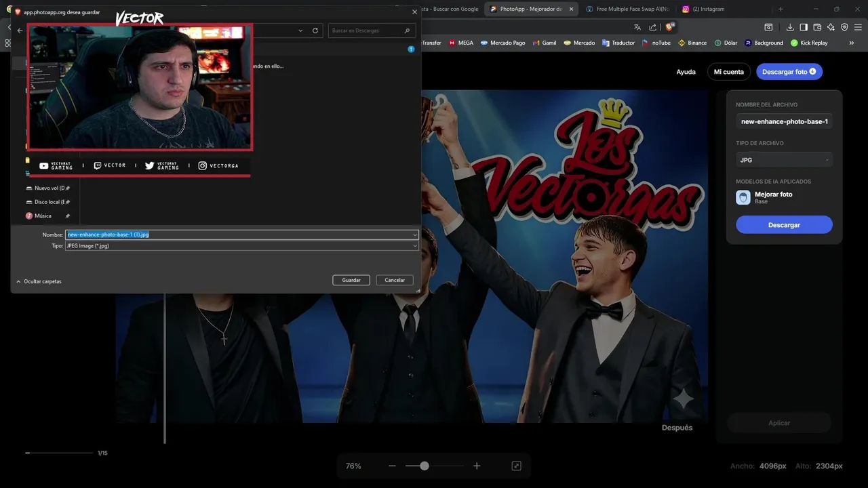The width and height of the screenshot is (868, 488).
Task: Click the 76% zoom value
Action: point(353,466)
